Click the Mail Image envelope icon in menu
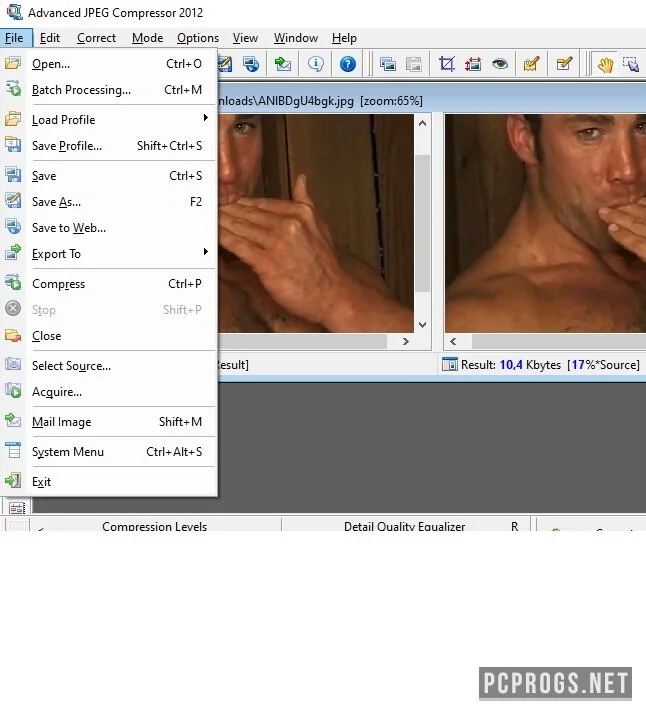 click(x=13, y=420)
